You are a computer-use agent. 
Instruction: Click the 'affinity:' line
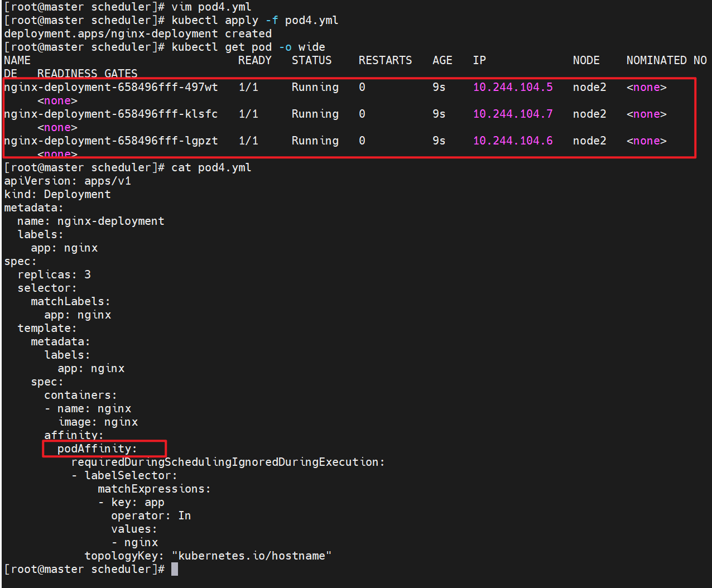[74, 435]
